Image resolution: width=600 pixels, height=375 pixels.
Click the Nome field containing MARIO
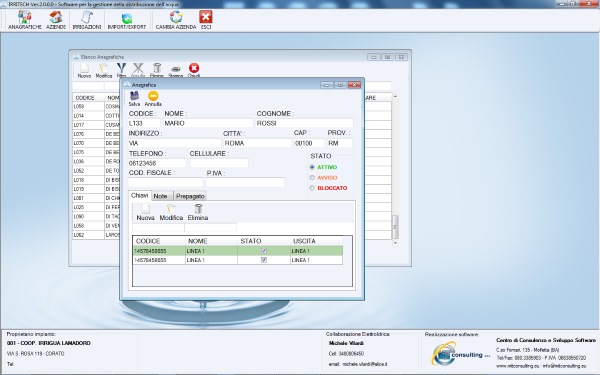tap(208, 123)
